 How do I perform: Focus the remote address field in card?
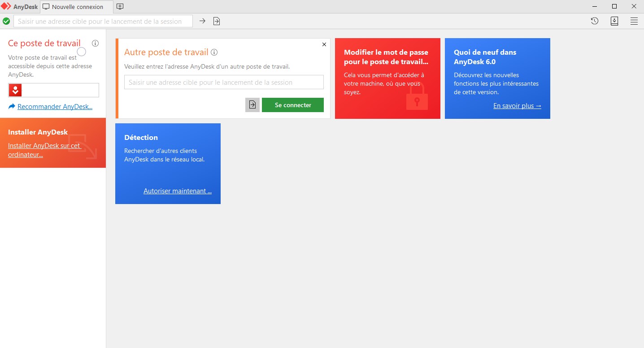224,82
